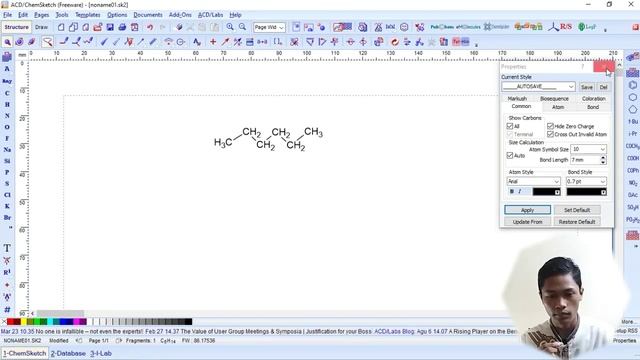Adjust Bond Length with spinner arrows
The width and height of the screenshot is (640, 360).
point(603,160)
